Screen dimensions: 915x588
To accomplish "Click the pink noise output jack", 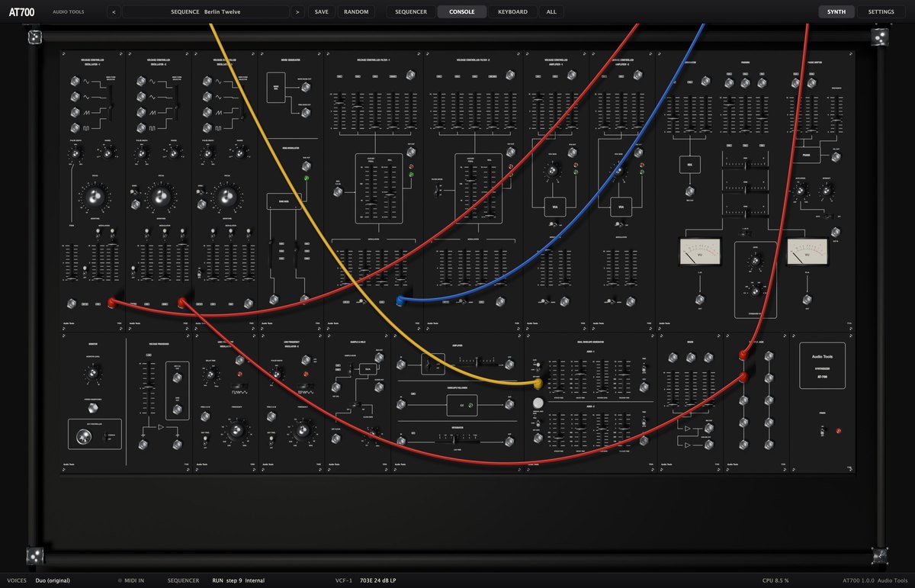I will click(307, 113).
